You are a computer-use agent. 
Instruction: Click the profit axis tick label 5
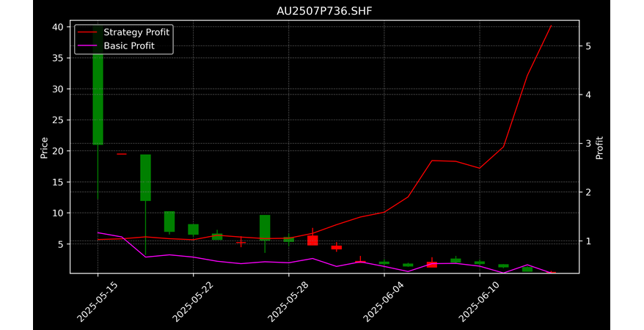(588, 46)
